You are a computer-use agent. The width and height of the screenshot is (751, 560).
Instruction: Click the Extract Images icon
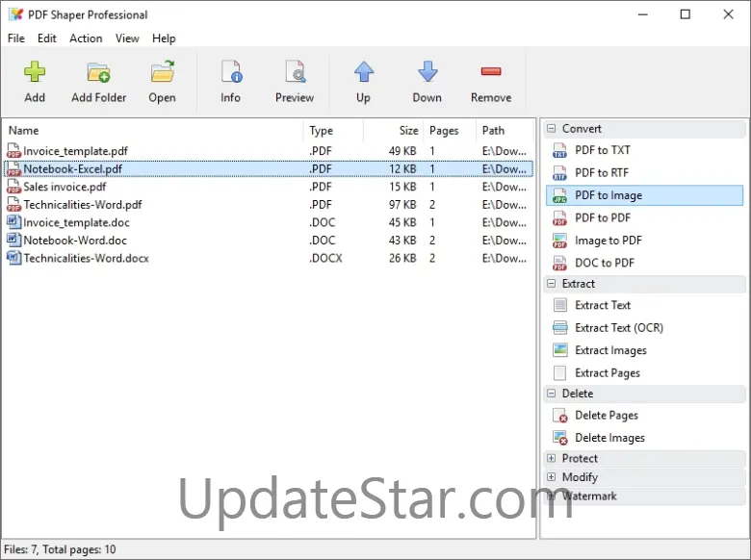(559, 350)
